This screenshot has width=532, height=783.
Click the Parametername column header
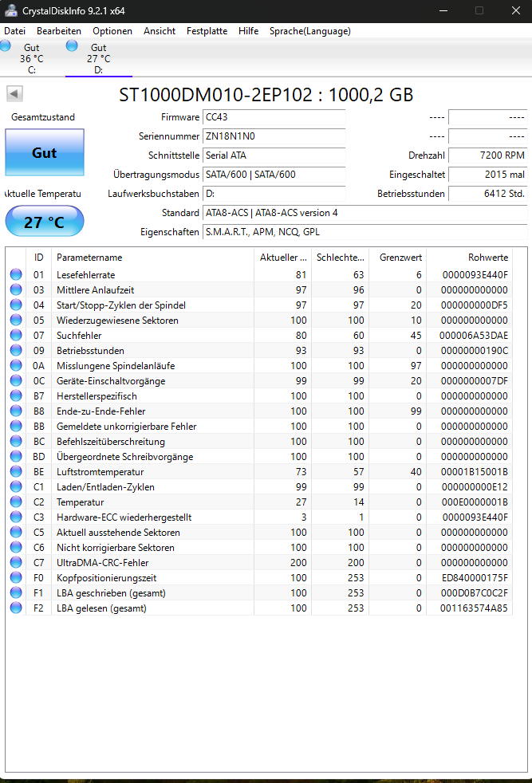point(152,258)
